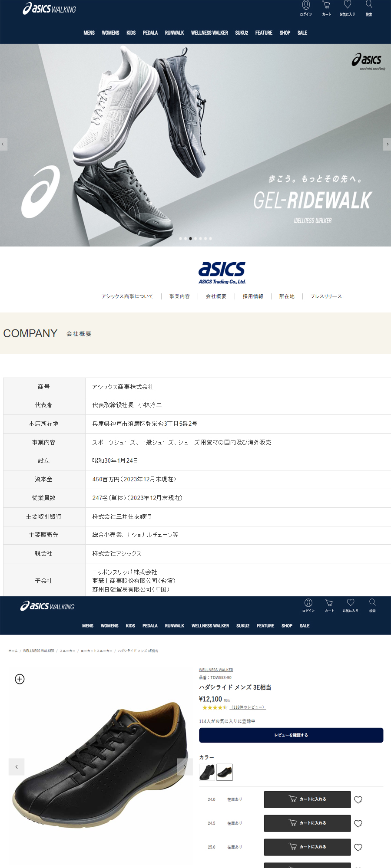Open スニーカー breadcrumb link

click(x=67, y=651)
